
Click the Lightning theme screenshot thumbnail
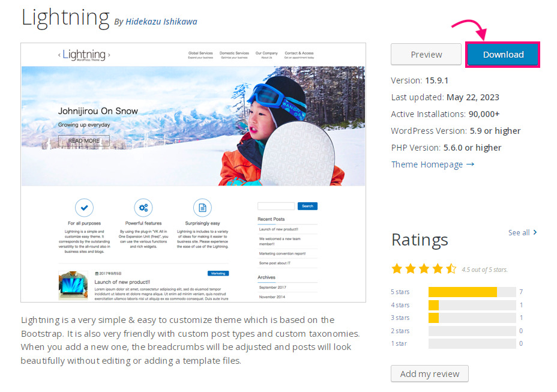(x=193, y=173)
